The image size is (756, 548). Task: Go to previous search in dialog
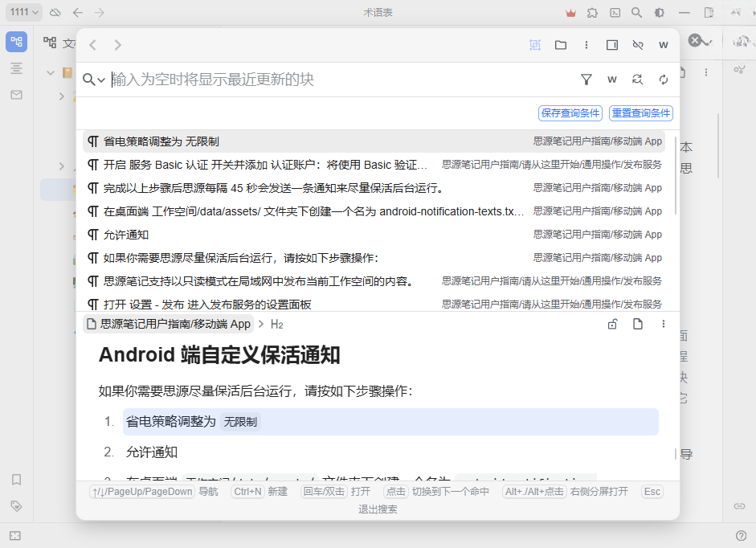click(x=93, y=45)
